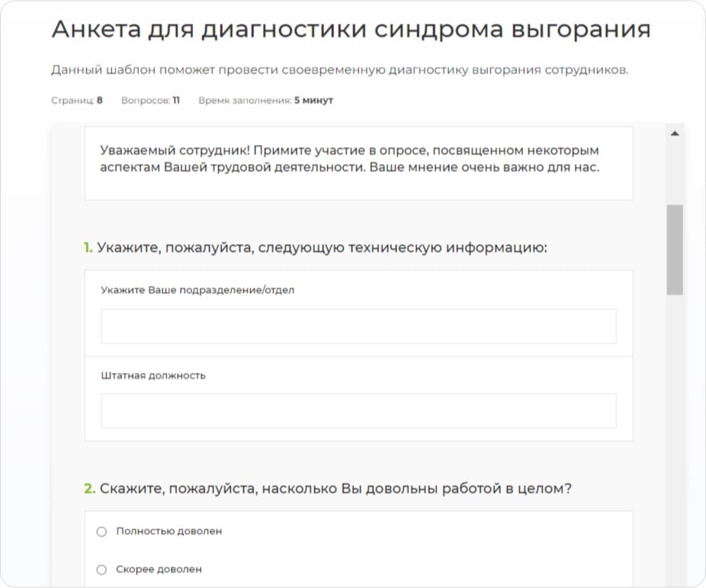The width and height of the screenshot is (706, 588).
Task: Click the 'Страниц: 8' info text
Action: coord(76,101)
